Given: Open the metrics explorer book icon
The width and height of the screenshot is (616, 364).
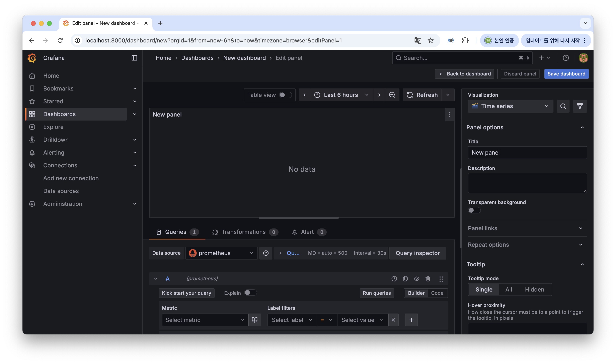Looking at the screenshot, I should 254,320.
